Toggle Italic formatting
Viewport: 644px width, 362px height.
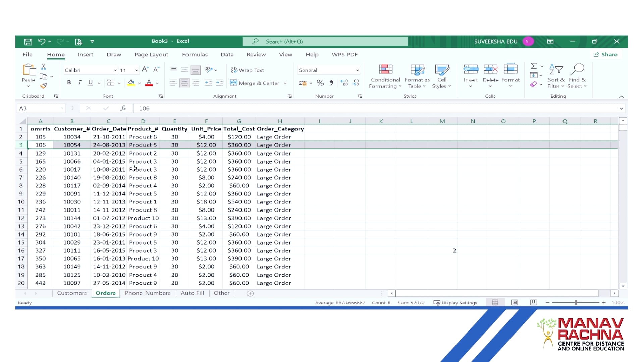pyautogui.click(x=80, y=83)
